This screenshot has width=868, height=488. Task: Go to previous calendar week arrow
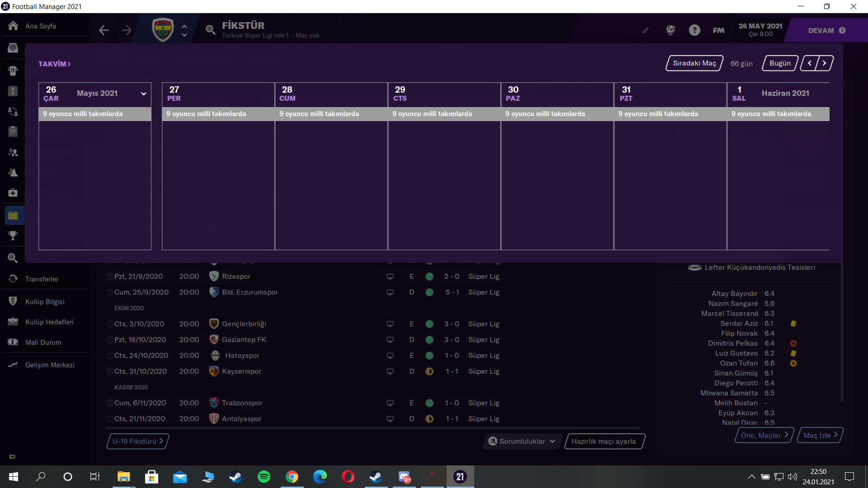point(809,63)
